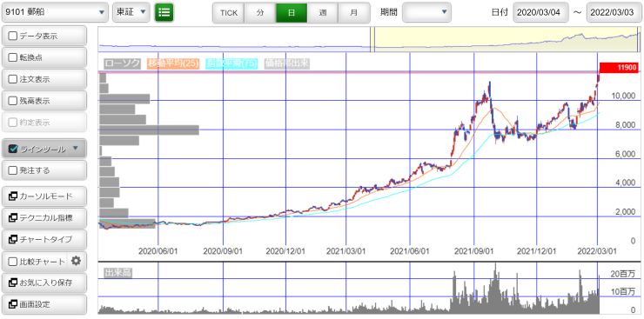Viewport: 644px width, 319px height.
Task: Enable the 比較チャート checkbox
Action: pos(13,261)
